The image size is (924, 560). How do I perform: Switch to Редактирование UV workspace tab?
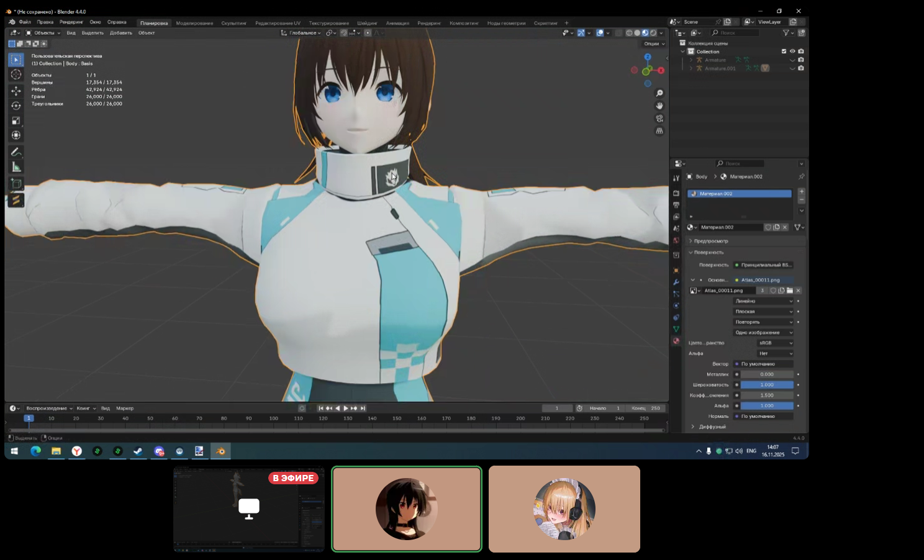pos(278,23)
